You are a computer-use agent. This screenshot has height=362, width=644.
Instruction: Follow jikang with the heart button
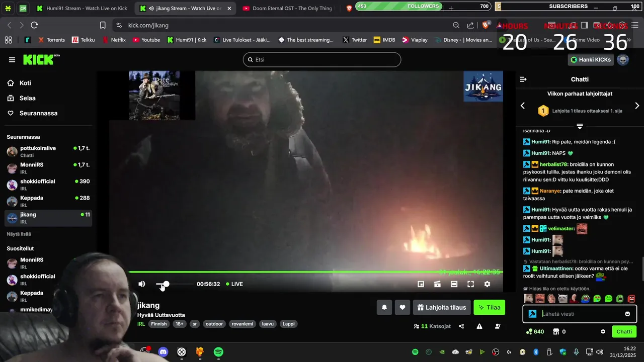pyautogui.click(x=403, y=307)
